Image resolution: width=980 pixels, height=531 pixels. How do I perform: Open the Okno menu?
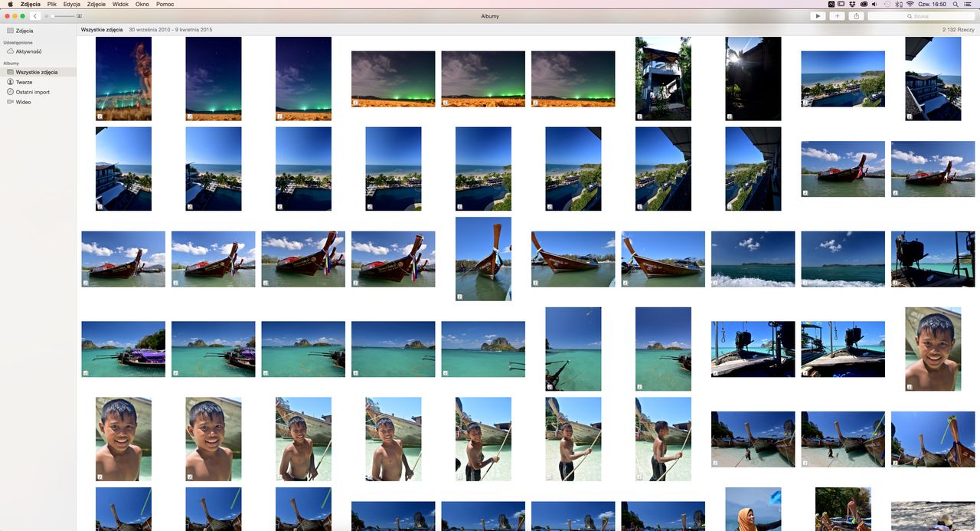coord(142,4)
